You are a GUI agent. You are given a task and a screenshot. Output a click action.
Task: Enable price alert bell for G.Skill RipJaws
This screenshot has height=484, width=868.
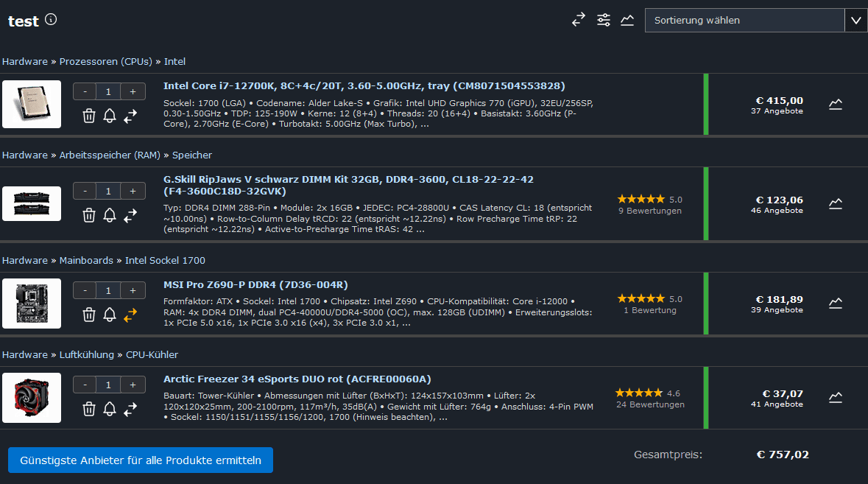110,215
